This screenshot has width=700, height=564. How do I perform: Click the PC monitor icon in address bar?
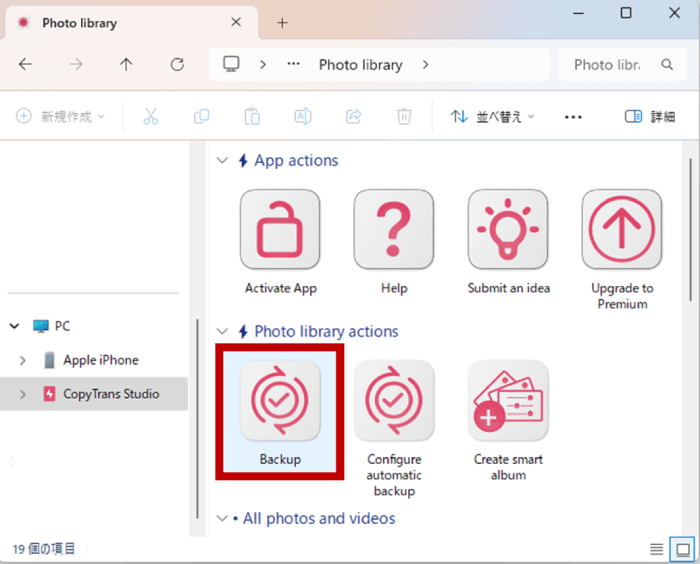click(x=231, y=64)
